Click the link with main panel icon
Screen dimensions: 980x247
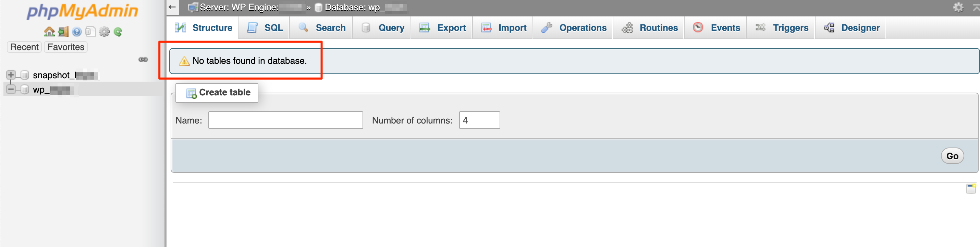[x=143, y=59]
